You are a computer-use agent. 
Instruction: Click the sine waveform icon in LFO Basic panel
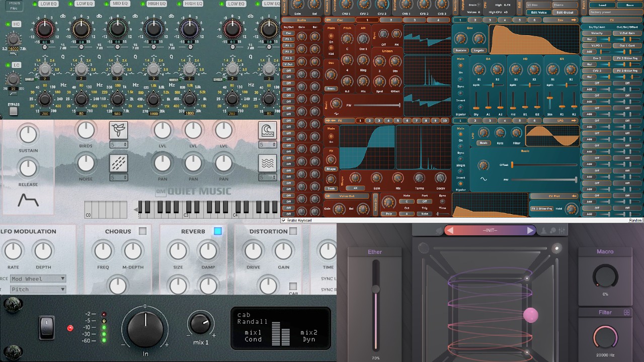pos(484,179)
